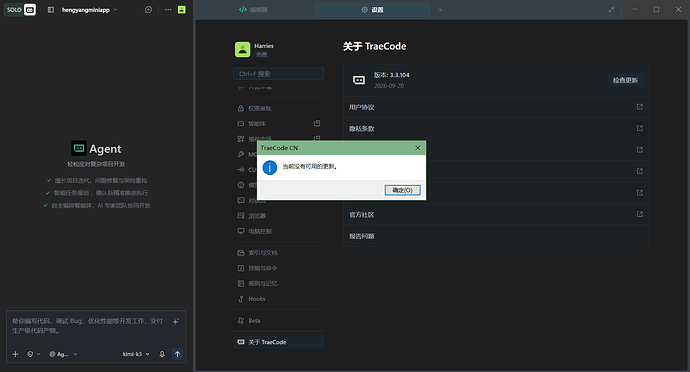
Task: Select the 设置 tab
Action: coord(372,10)
